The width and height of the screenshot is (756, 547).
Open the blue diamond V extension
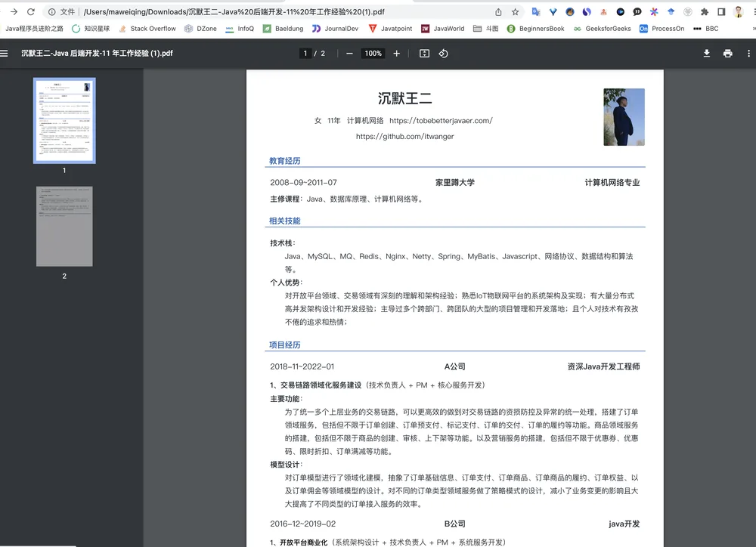coord(553,11)
